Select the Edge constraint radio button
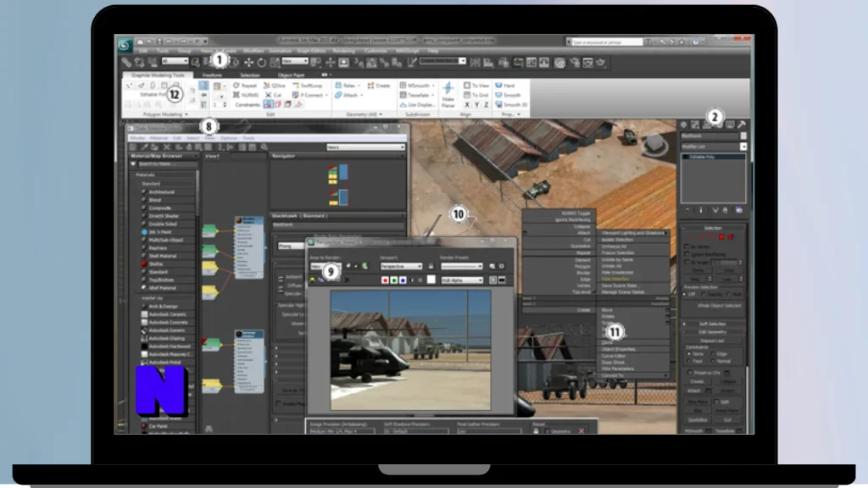This screenshot has height=488, width=868. tap(714, 354)
